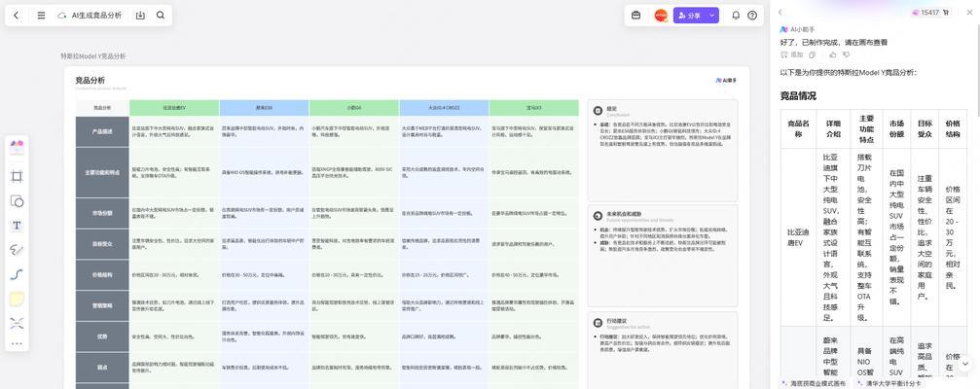Click 比亚迪唐EV cell in chat table

tap(798, 237)
